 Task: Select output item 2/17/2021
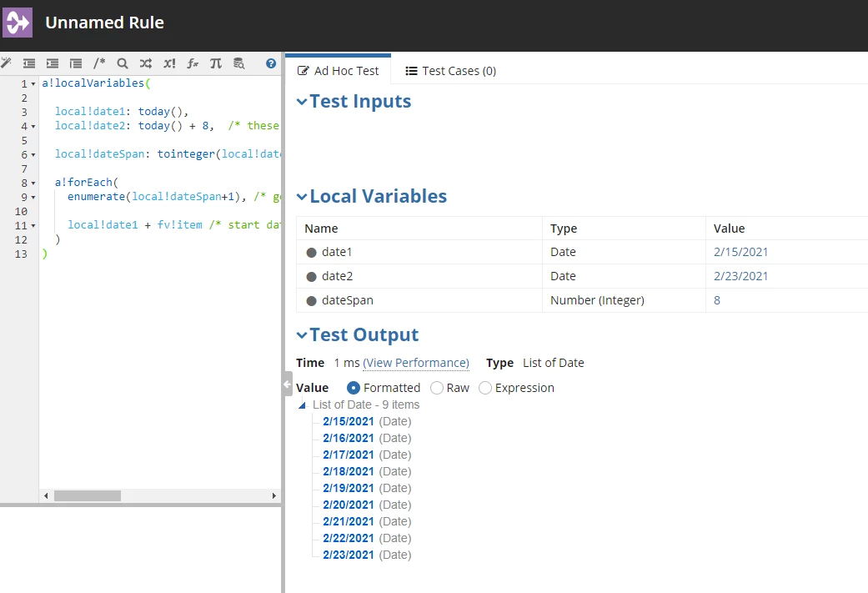tap(349, 455)
